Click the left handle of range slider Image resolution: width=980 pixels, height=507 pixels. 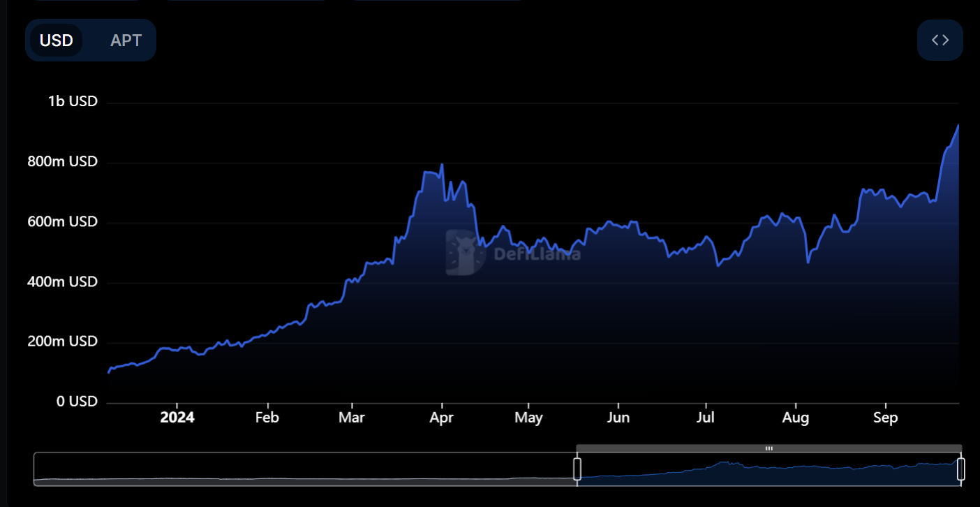point(577,469)
